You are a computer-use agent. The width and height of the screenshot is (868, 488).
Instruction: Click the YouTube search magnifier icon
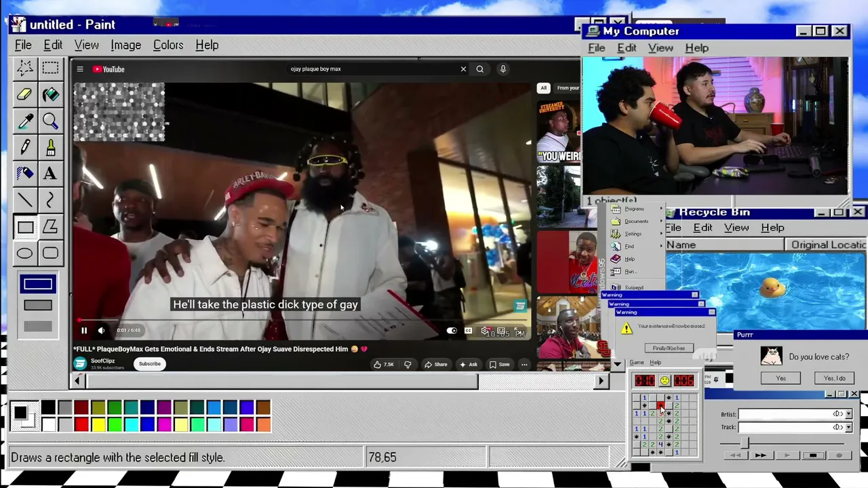pyautogui.click(x=479, y=69)
